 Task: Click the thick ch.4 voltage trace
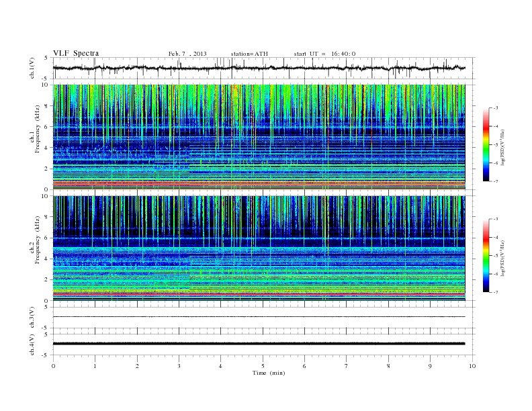(x=259, y=344)
